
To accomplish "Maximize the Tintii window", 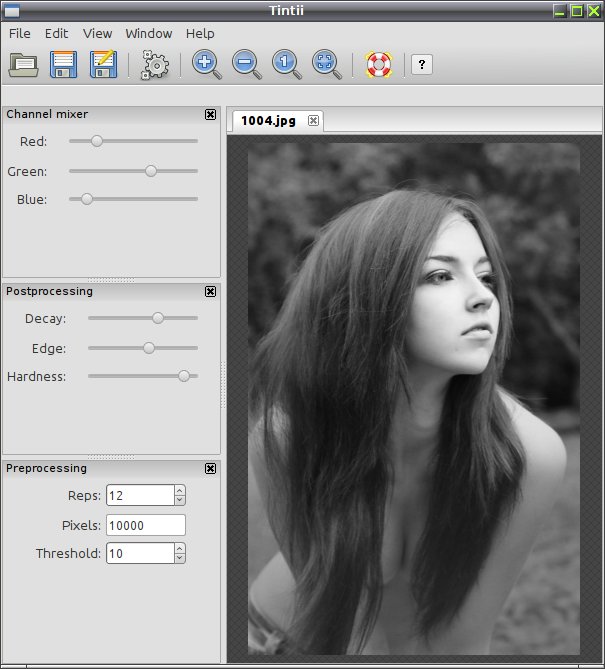I will click(577, 11).
